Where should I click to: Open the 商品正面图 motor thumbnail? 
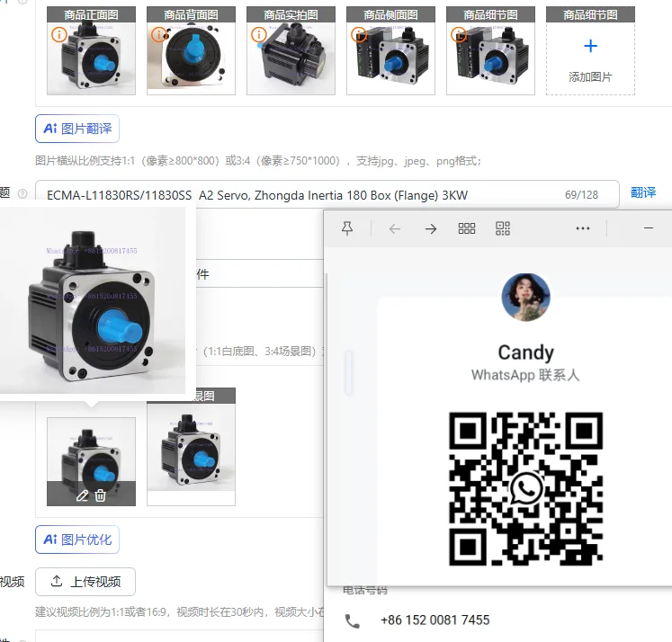click(91, 51)
